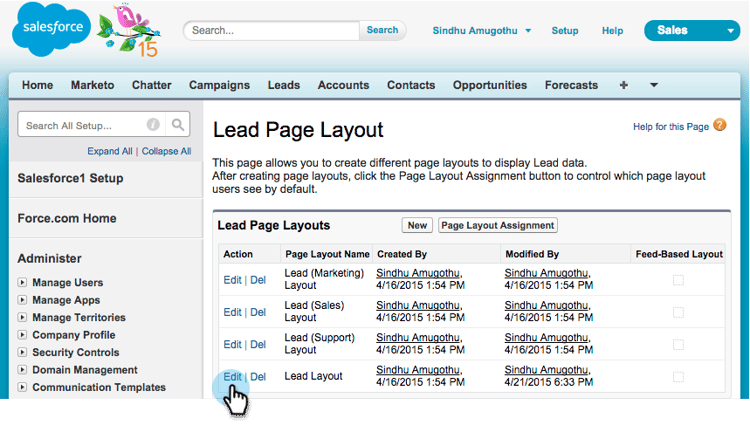Delete the Lead Layout row

[258, 377]
